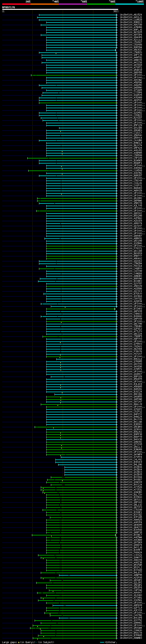Select the UniRef100_B5U9Y5 label

coord(131,379)
